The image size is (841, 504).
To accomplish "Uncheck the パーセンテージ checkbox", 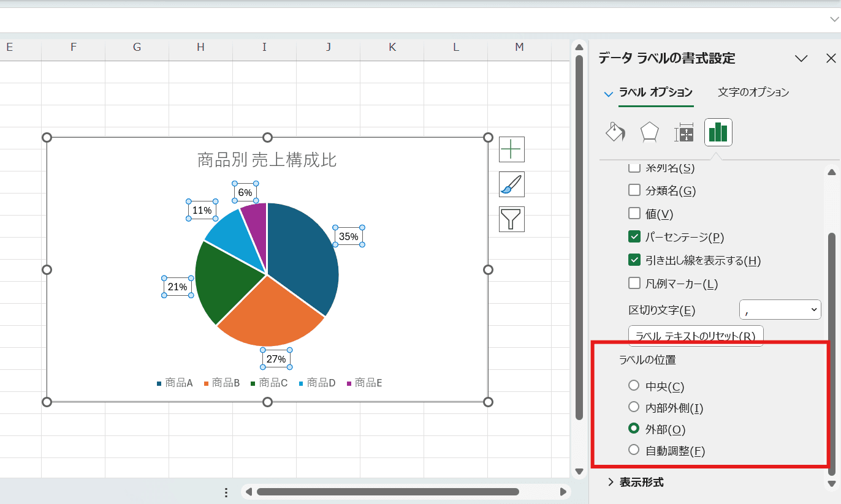I will 634,237.
